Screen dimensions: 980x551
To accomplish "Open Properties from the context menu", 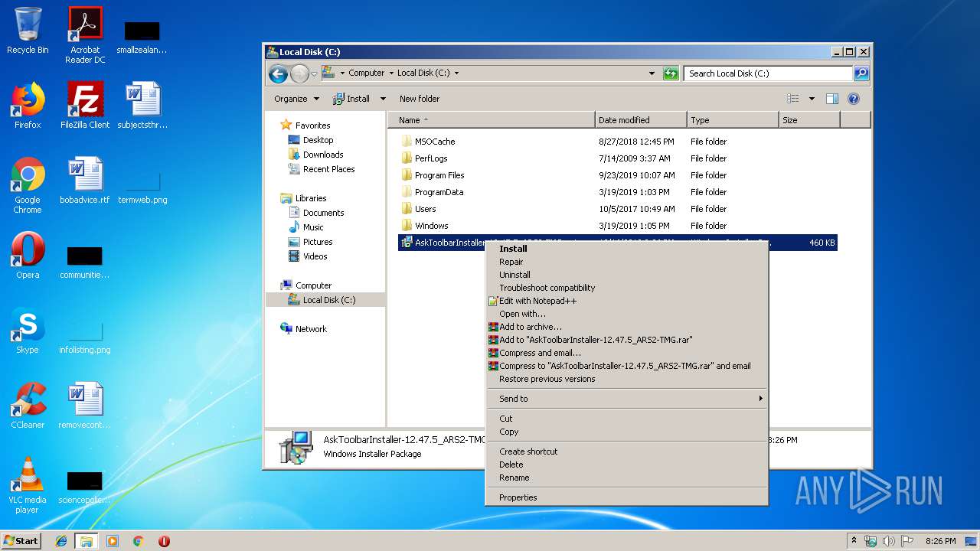I will [627, 497].
